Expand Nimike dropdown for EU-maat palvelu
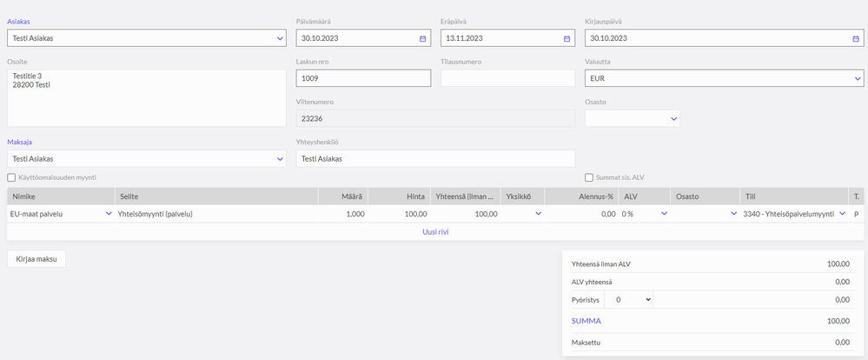The width and height of the screenshot is (868, 360). click(109, 214)
